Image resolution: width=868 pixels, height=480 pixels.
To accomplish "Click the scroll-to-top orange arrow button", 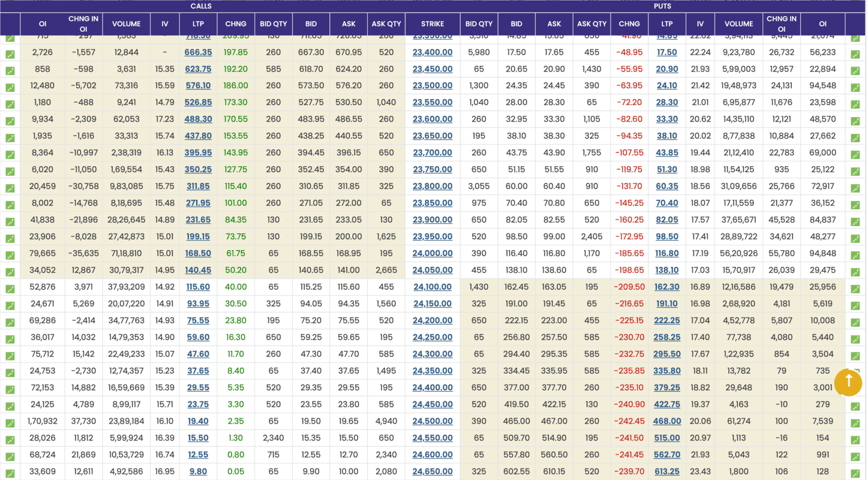I will (848, 382).
